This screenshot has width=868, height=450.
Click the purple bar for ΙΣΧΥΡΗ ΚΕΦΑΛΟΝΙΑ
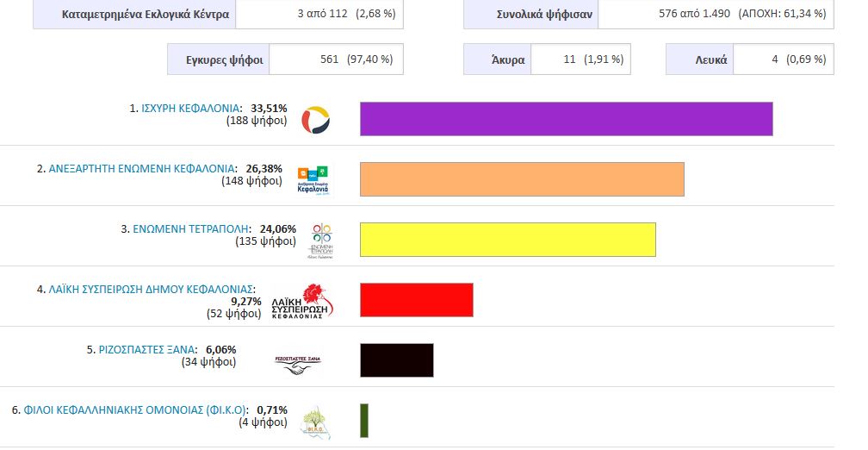click(567, 119)
